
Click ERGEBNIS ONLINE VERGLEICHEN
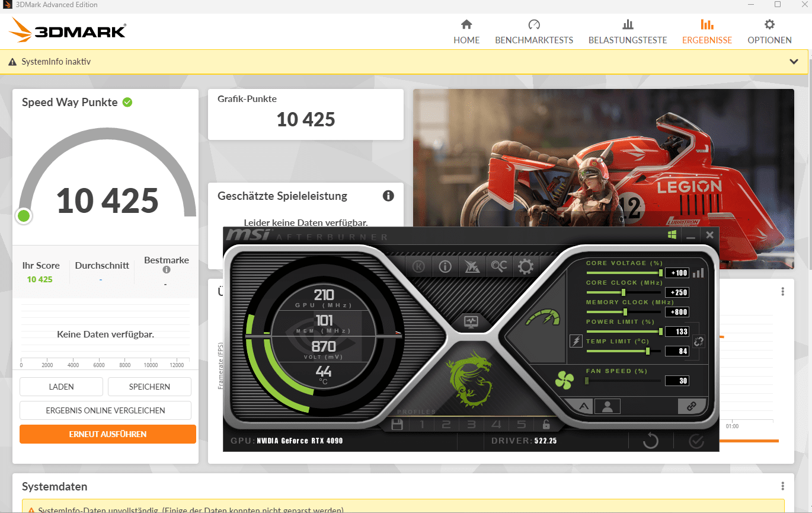[x=106, y=410]
